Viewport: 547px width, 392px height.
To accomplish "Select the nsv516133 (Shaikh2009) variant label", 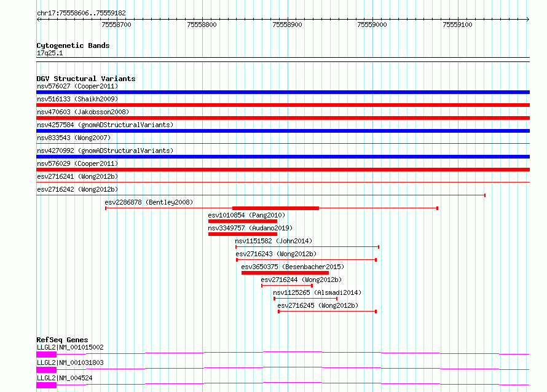I will tap(77, 99).
